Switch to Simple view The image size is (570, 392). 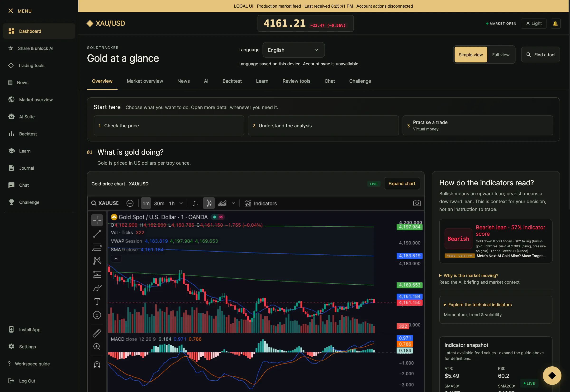coord(470,55)
